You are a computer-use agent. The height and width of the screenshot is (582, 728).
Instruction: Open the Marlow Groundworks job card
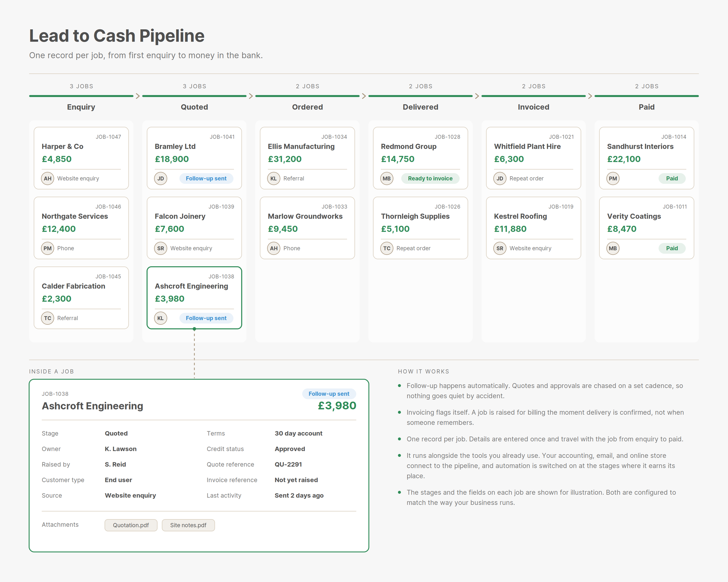click(x=308, y=228)
